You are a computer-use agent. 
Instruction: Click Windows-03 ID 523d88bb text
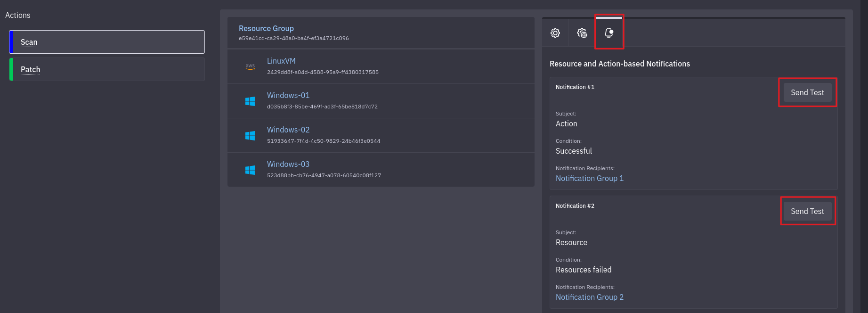tap(324, 175)
